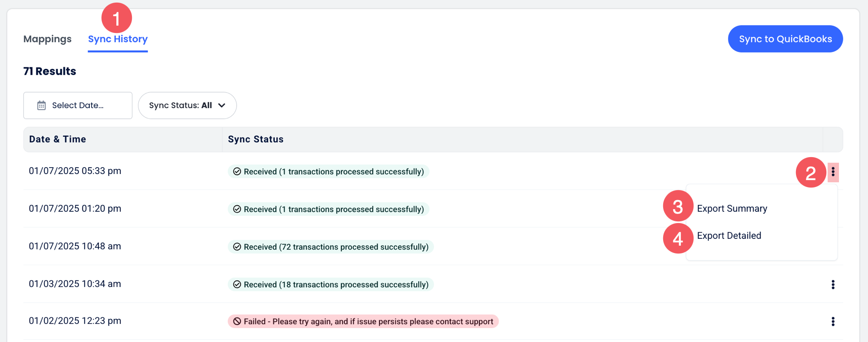Choose Export Detailed from the menu

click(729, 236)
